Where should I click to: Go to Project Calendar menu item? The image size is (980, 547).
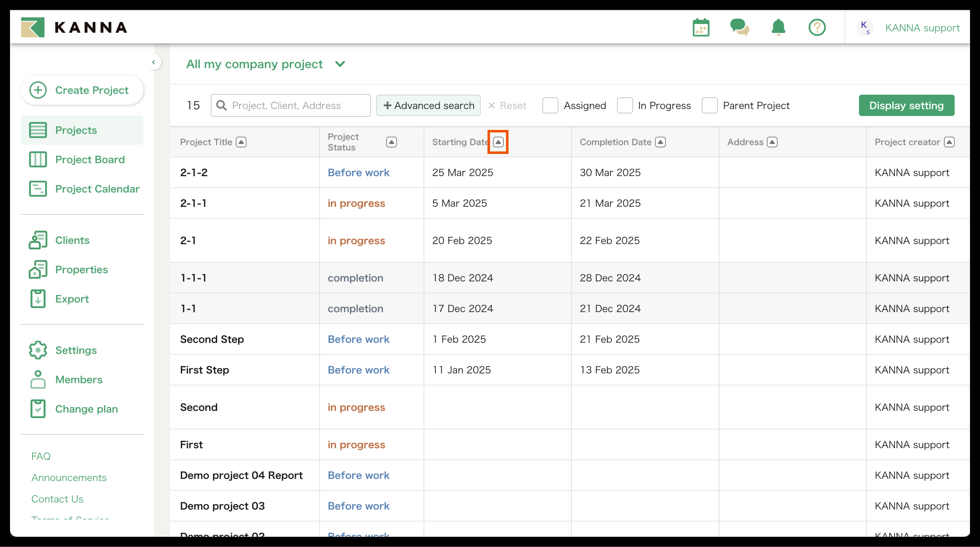97,189
